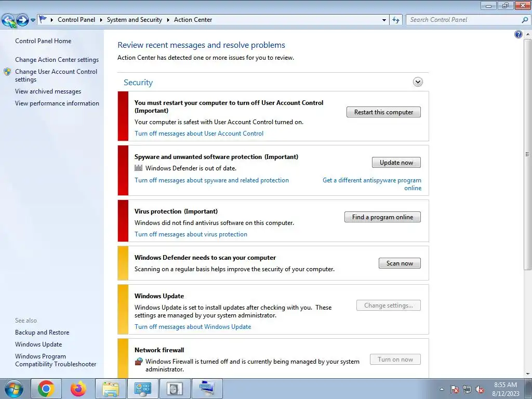Launch Firefox from taskbar
Screen dimensions: 532x399
click(x=78, y=389)
